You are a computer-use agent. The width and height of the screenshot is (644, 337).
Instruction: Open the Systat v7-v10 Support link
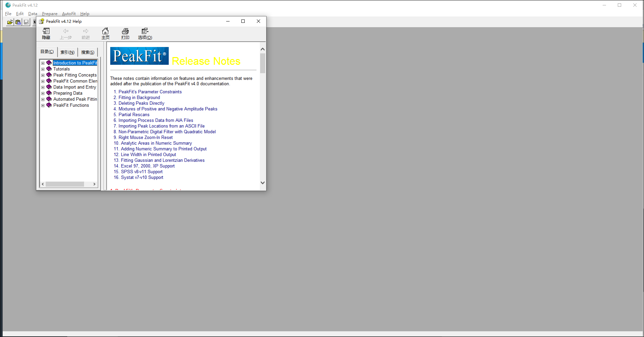coord(142,177)
